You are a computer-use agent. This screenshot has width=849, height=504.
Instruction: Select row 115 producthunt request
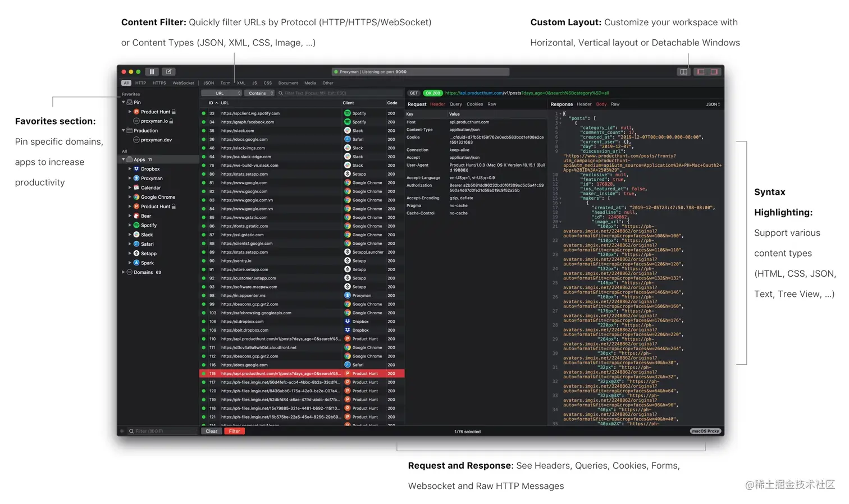pyautogui.click(x=302, y=374)
